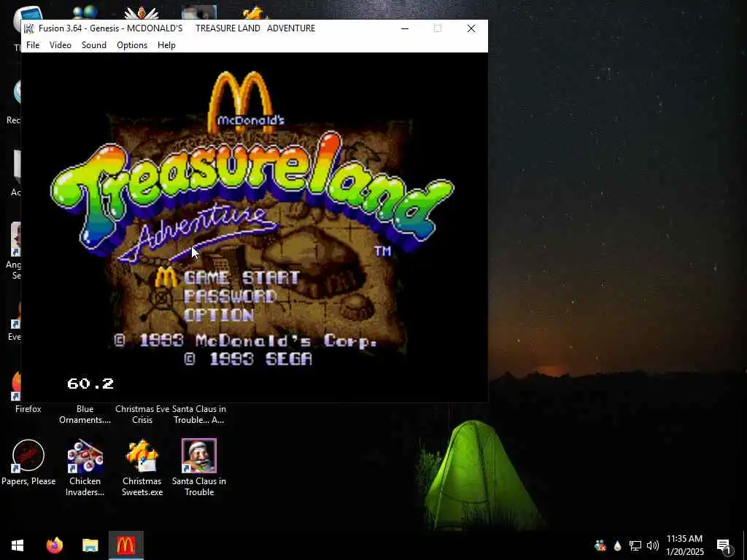
Task: Click McDonald's Fusion taskbar button
Action: tap(125, 545)
